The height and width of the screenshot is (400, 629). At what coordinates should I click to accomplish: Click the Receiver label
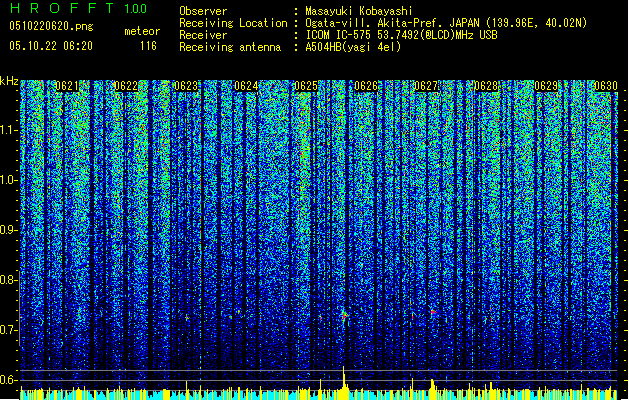point(203,35)
